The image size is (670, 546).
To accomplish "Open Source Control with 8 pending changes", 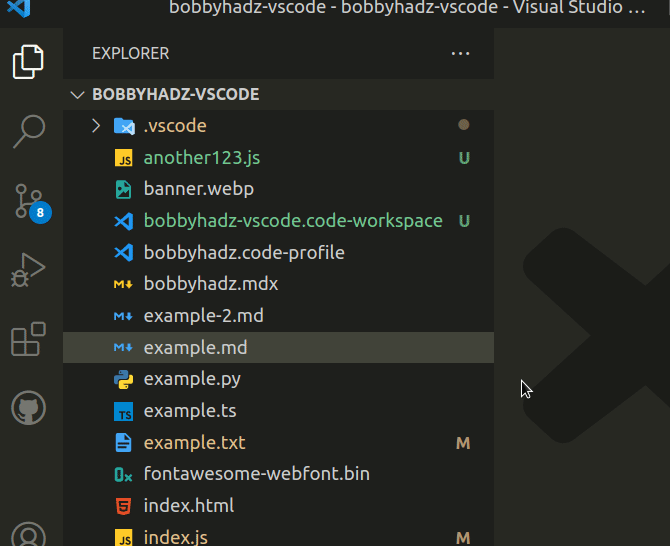I will point(28,201).
